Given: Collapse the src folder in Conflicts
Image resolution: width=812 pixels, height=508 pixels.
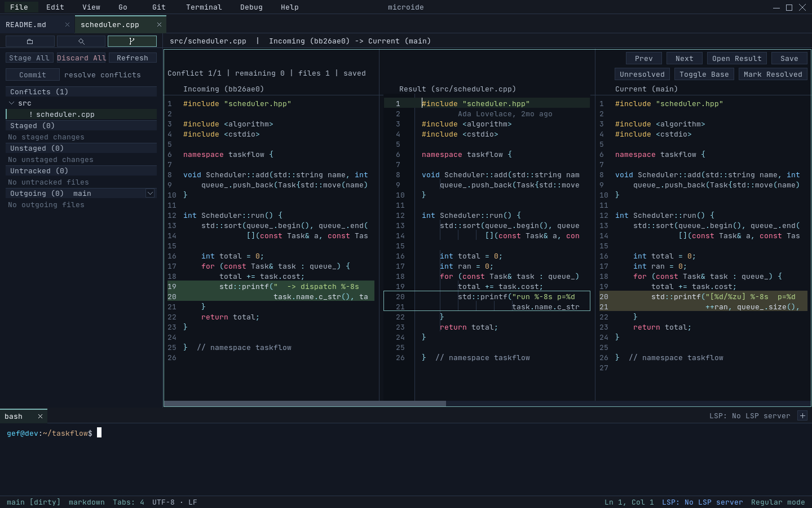Looking at the screenshot, I should coord(11,103).
